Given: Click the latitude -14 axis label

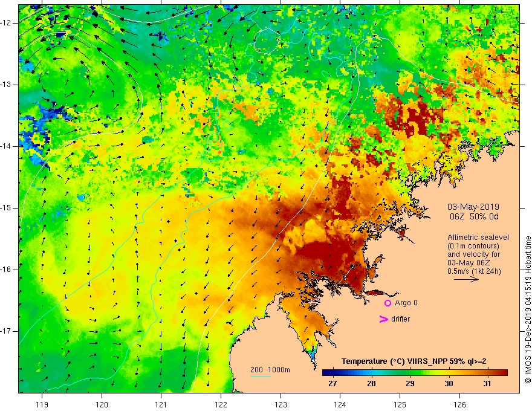Looking at the screenshot, I should (x=6, y=146).
